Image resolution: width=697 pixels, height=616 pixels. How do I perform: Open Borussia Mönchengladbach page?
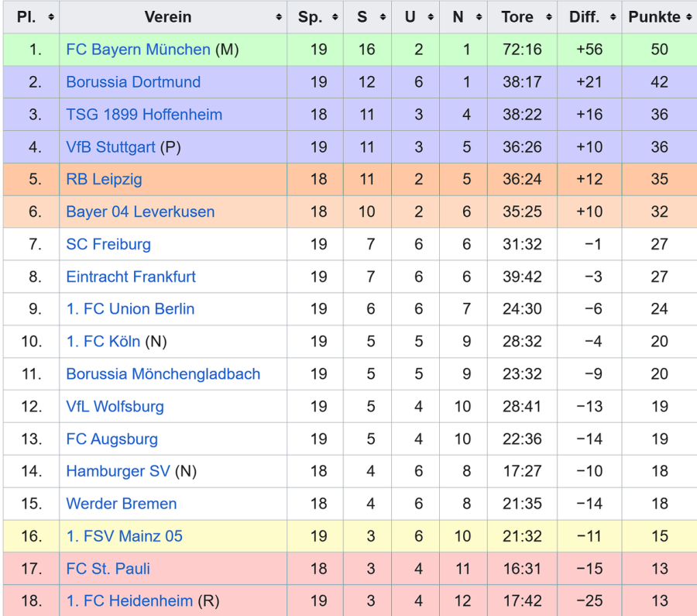point(163,374)
